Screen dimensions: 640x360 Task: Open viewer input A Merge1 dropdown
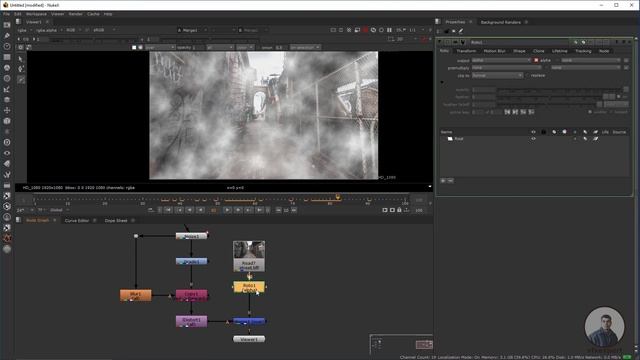[x=192, y=30]
